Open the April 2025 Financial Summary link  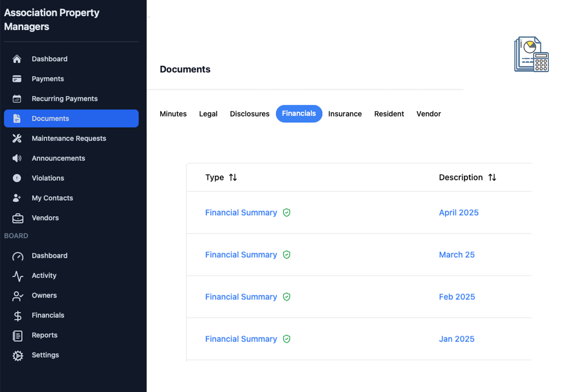point(241,212)
